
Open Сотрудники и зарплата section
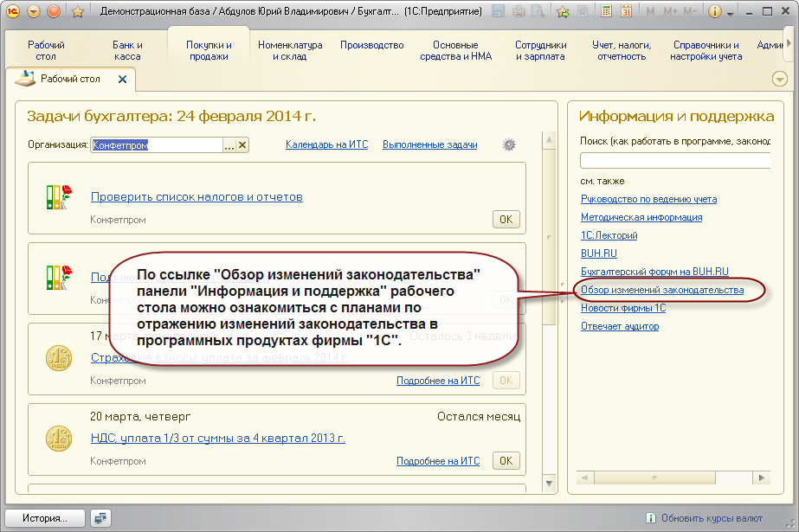pos(540,51)
